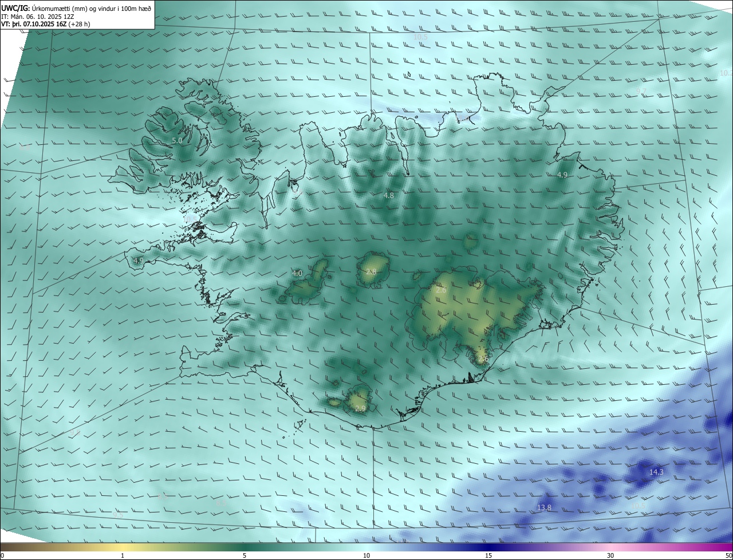Click the 2.6 value on central Vatnajökull
Screen dimensions: 733x560
click(x=441, y=290)
